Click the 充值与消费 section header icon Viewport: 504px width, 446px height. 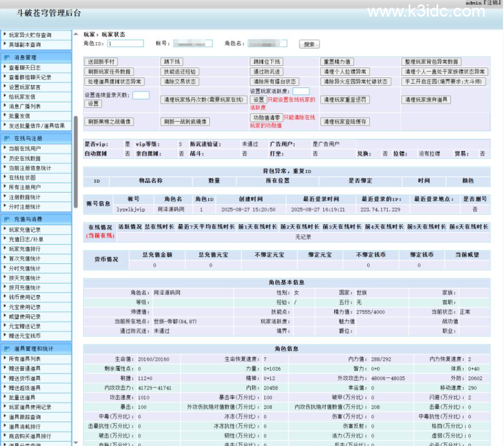pyautogui.click(x=7, y=219)
